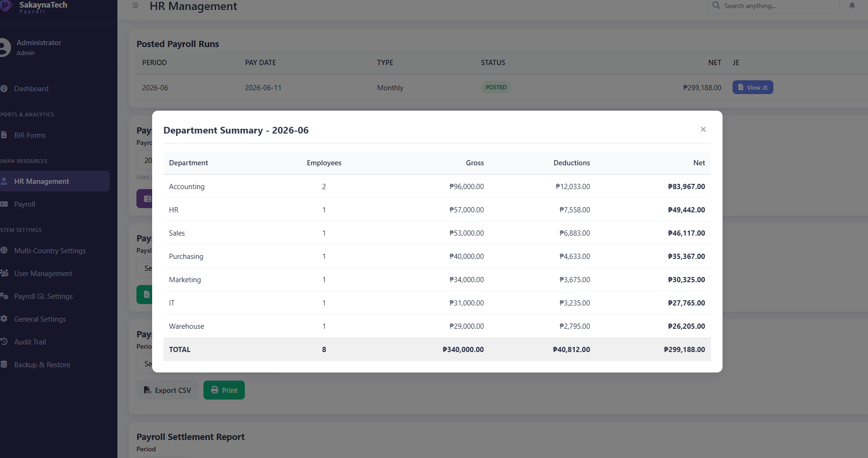The image size is (868, 458).
Task: Click the General Settings gear icon
Action: [x=4, y=319]
